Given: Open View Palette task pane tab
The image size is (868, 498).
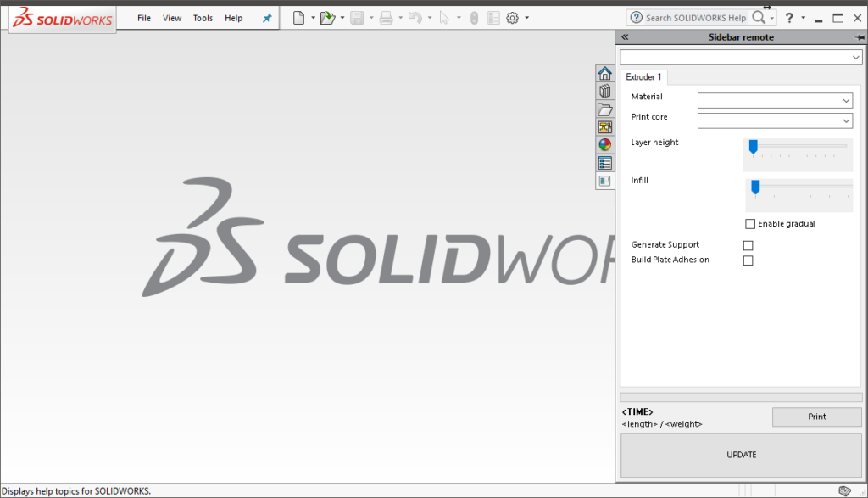Looking at the screenshot, I should pyautogui.click(x=604, y=127).
